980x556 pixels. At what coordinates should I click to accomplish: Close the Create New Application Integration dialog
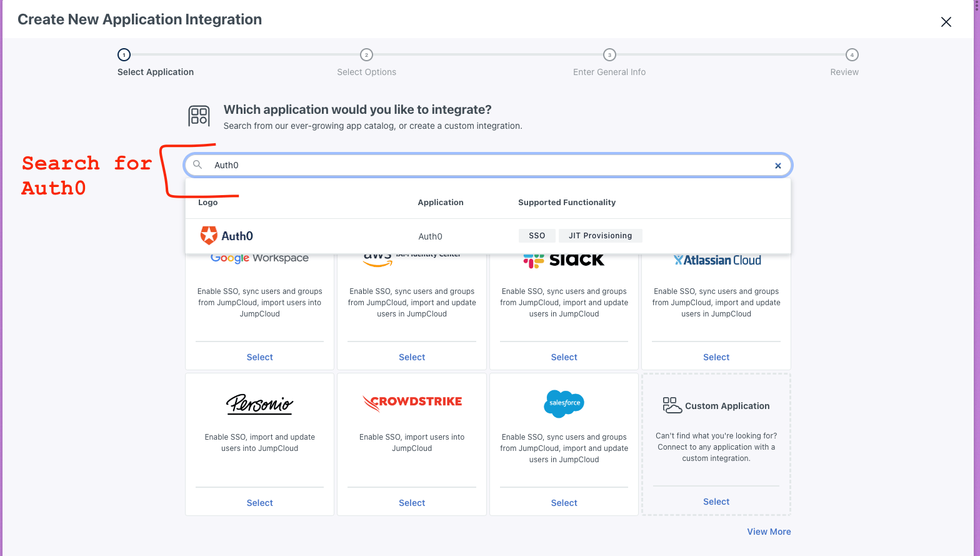click(x=946, y=22)
